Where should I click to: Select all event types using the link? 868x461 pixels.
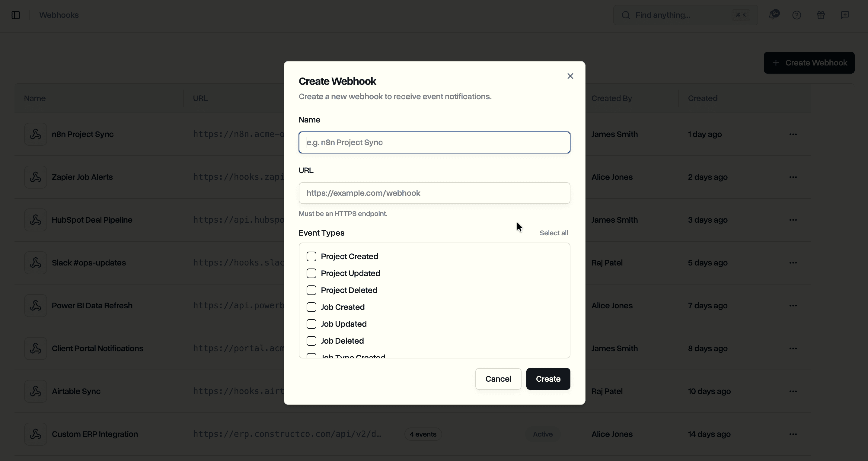click(x=554, y=233)
